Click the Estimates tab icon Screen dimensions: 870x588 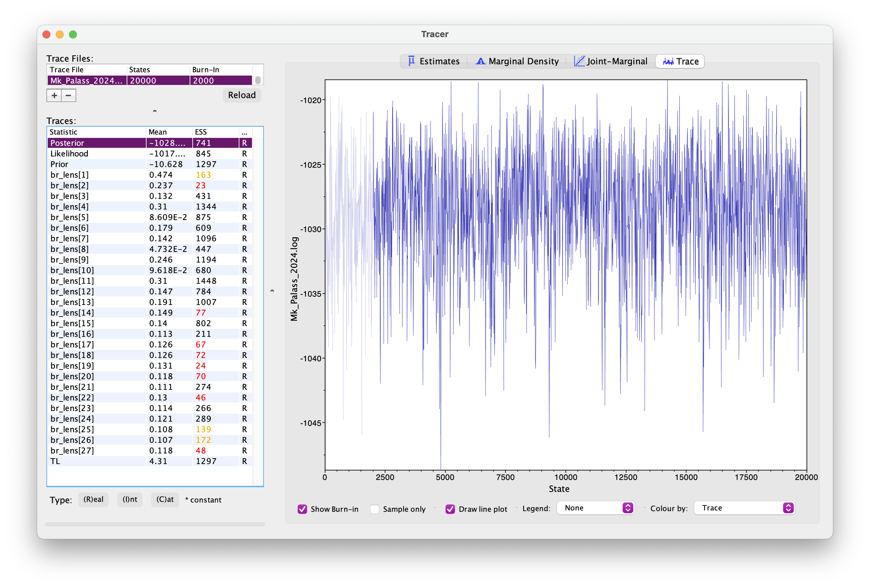(411, 61)
